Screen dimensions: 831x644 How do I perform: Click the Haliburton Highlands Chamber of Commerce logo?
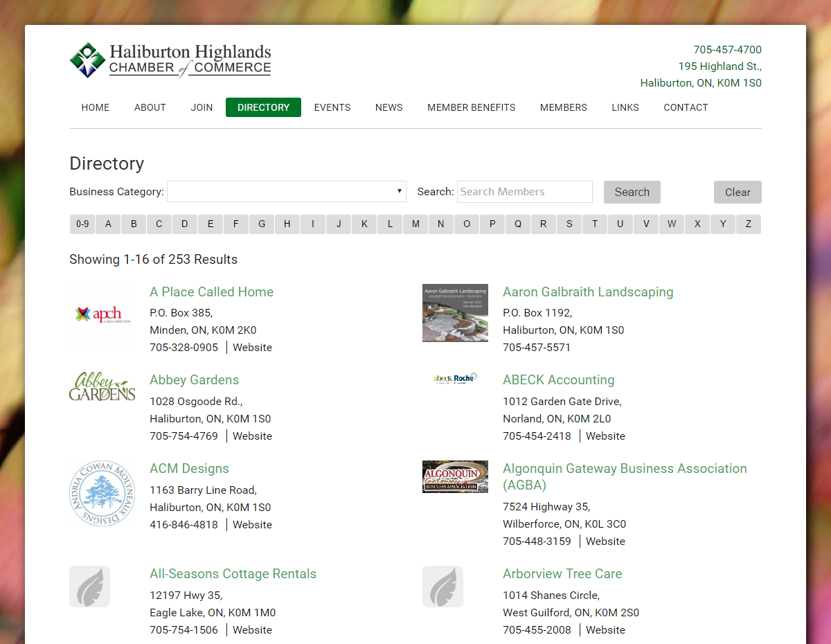coord(170,60)
